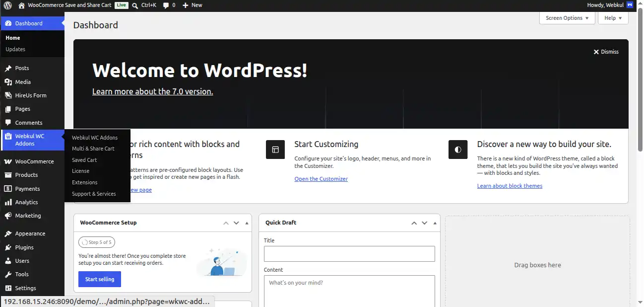
Task: Select Multi & Share Cart submenu item
Action: (x=93, y=149)
